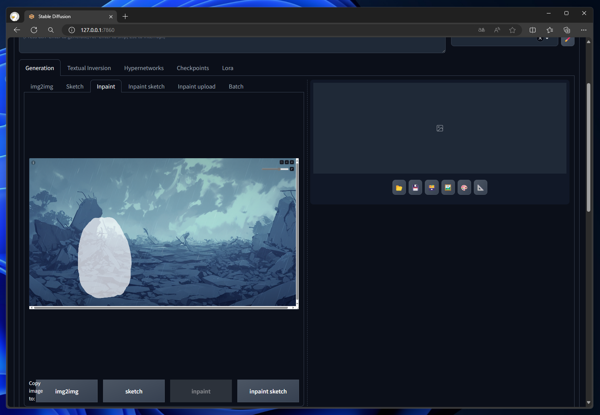Open the Lora tab
The image size is (600, 415).
227,68
